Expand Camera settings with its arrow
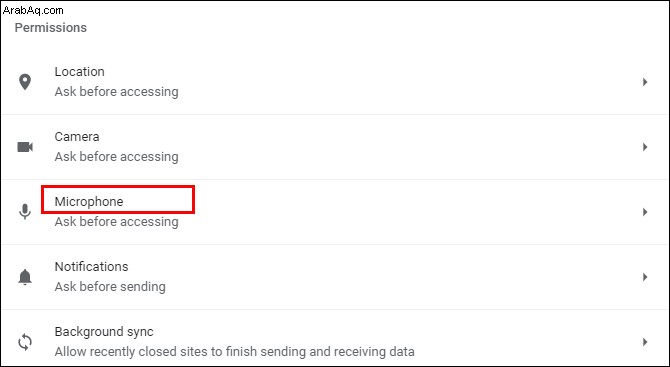The image size is (670, 367). click(x=645, y=147)
